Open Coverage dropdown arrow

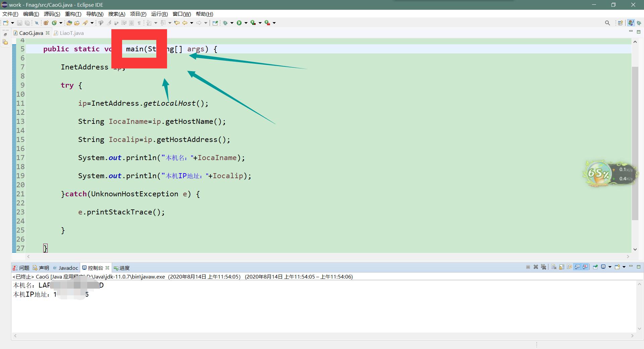[x=260, y=23]
